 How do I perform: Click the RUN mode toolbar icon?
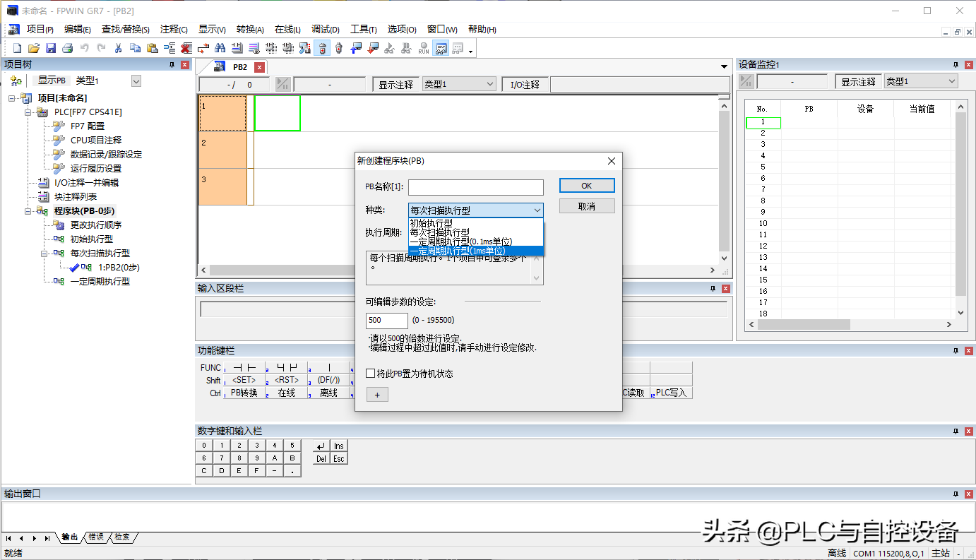[423, 48]
